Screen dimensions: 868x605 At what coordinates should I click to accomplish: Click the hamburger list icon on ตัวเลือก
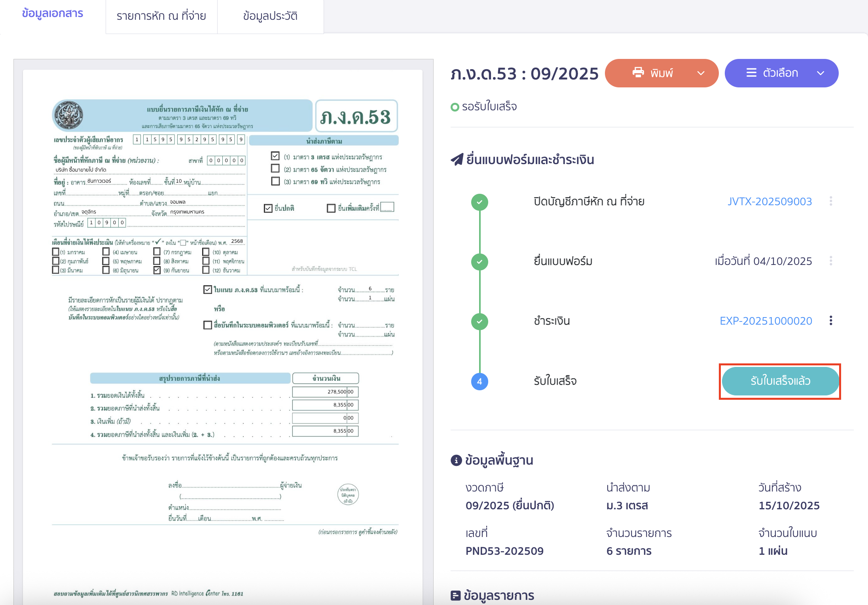click(x=751, y=73)
